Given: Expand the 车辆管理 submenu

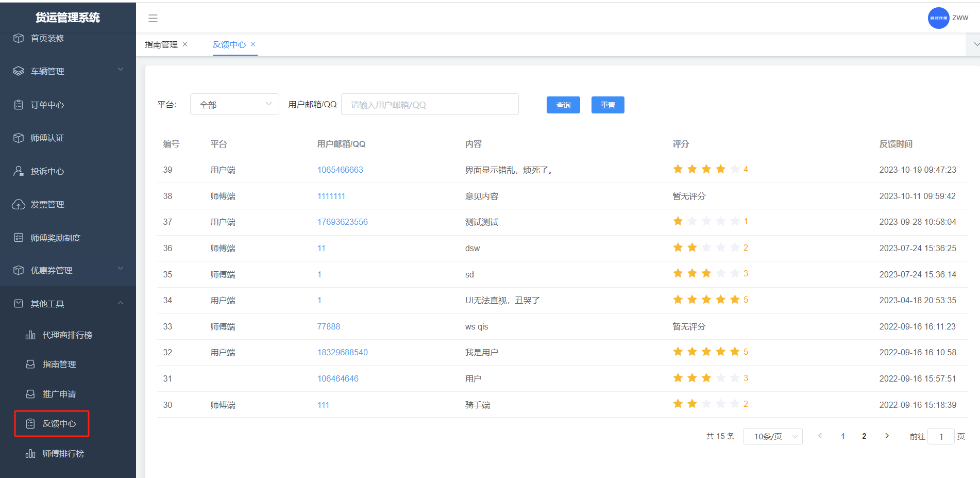Looking at the screenshot, I should click(121, 70).
